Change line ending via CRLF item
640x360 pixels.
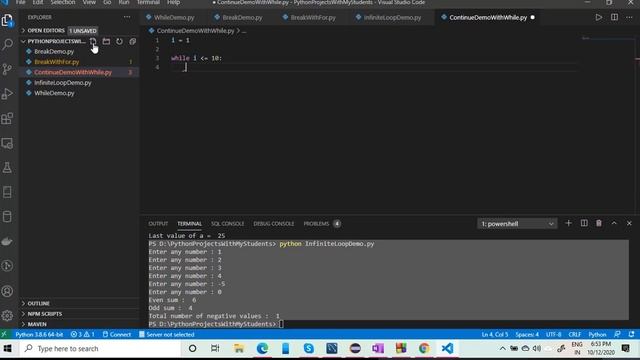(575, 334)
